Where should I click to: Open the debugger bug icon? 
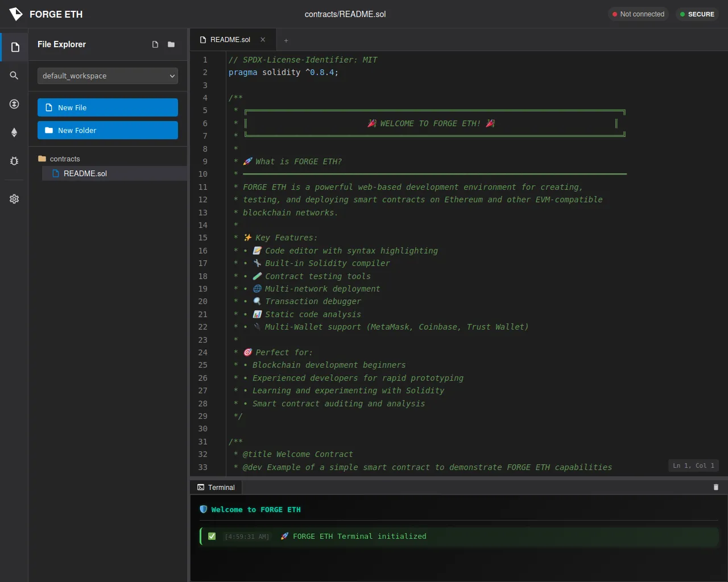pyautogui.click(x=14, y=161)
